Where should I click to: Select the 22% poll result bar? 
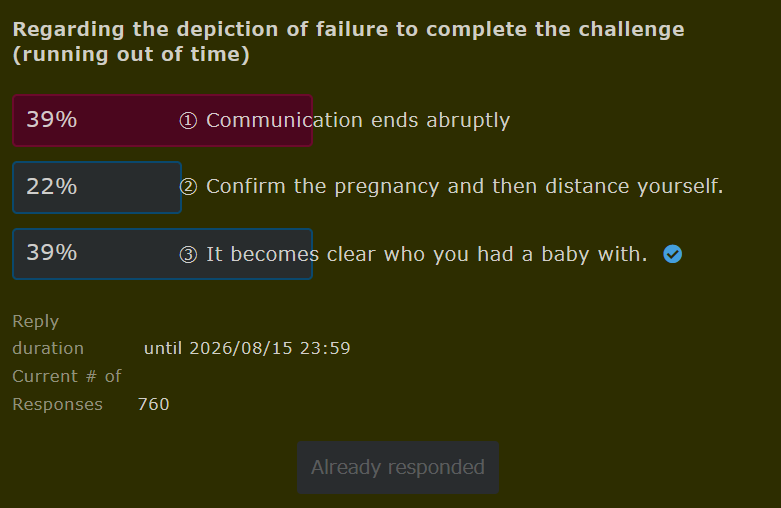coord(97,187)
